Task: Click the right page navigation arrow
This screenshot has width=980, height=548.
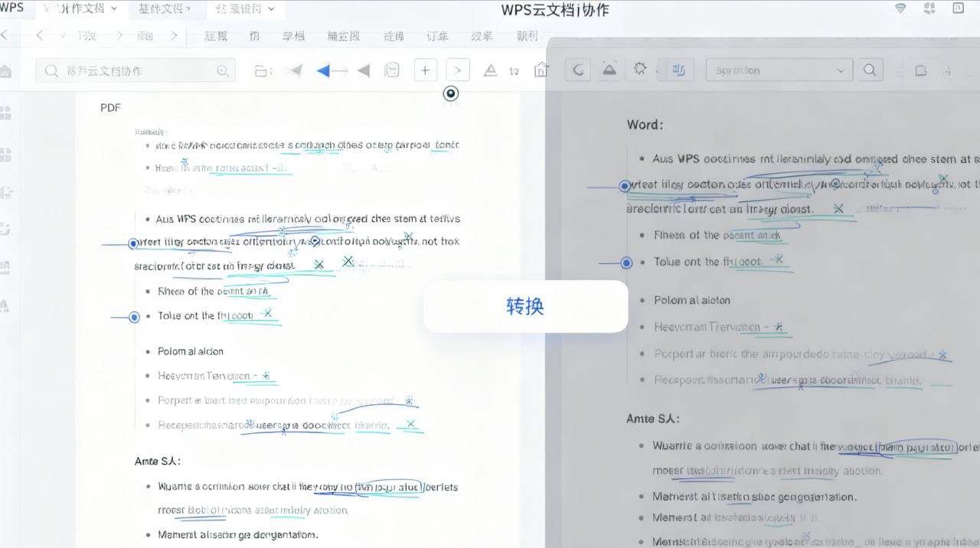Action: pyautogui.click(x=458, y=69)
